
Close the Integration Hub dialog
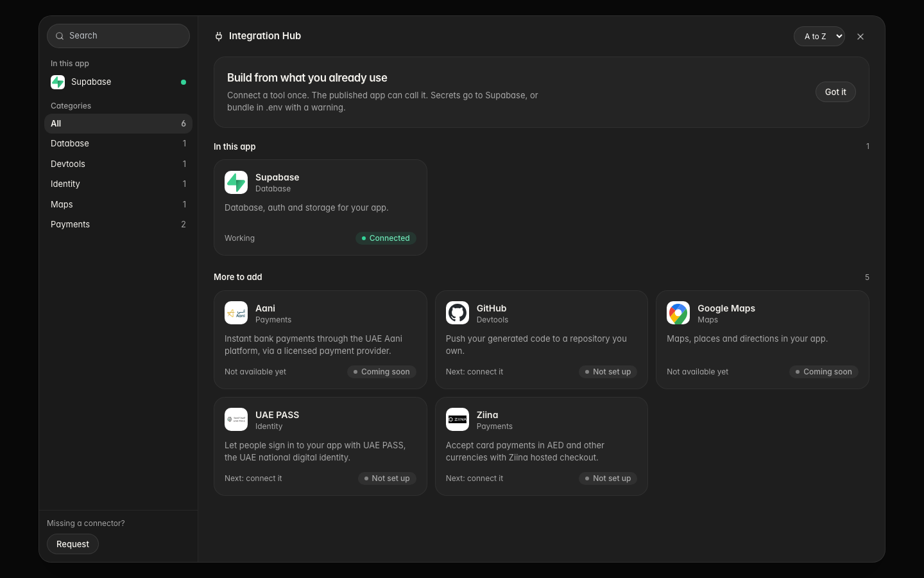coord(860,37)
